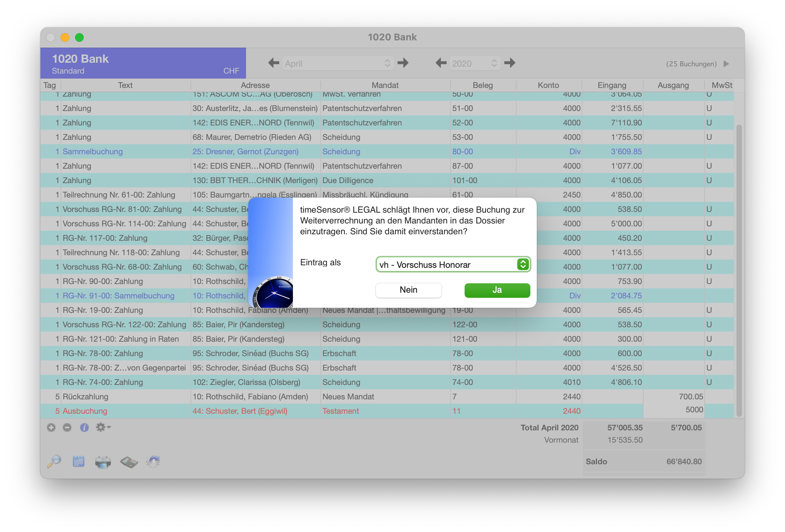This screenshot has width=785, height=532.
Task: Click the triangle beside 25 Buchungen
Action: tap(727, 64)
